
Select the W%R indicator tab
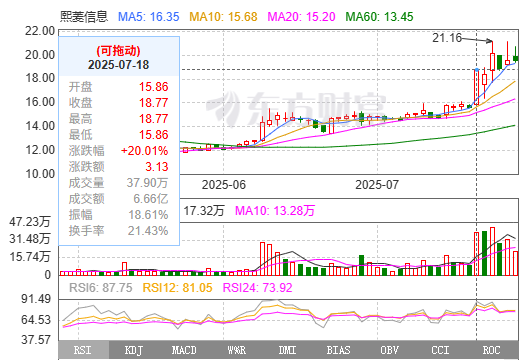237,350
